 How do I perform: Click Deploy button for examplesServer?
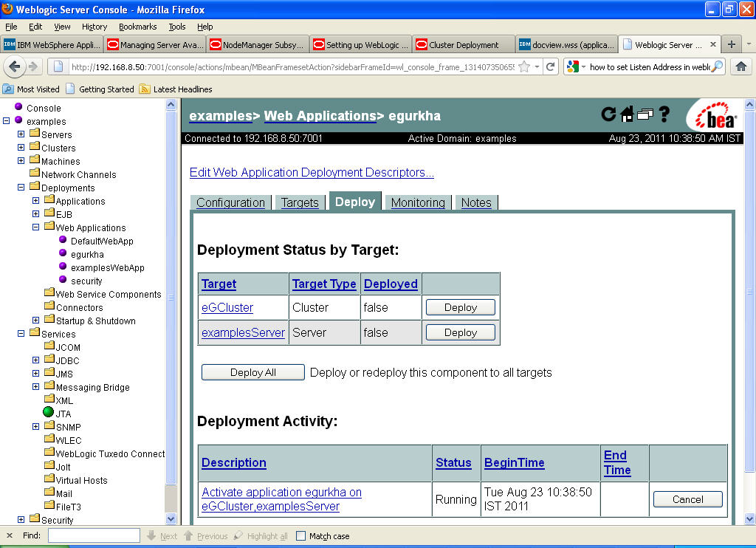point(461,332)
